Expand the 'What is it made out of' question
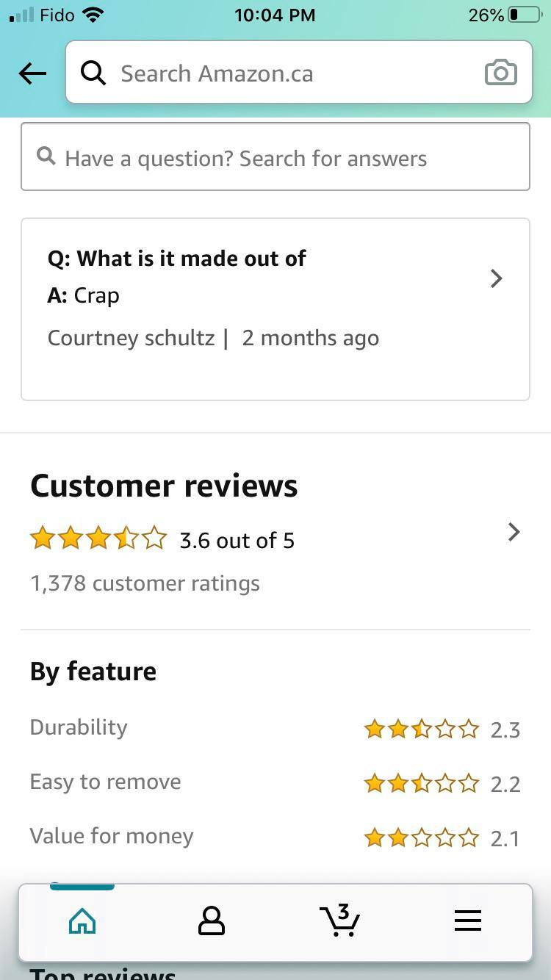 pos(496,278)
